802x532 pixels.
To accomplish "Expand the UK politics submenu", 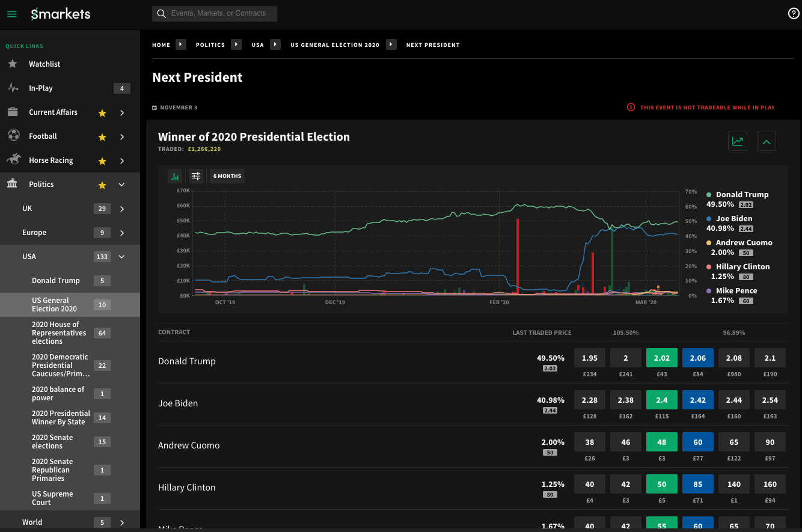I will pyautogui.click(x=122, y=209).
